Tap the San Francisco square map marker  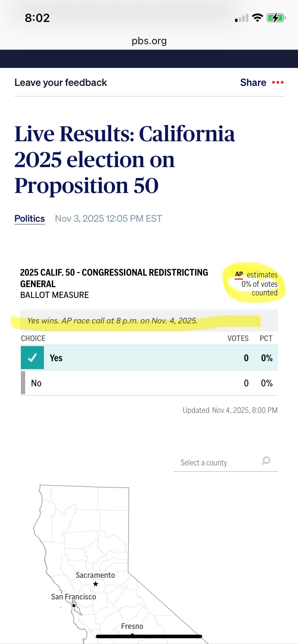74,606
